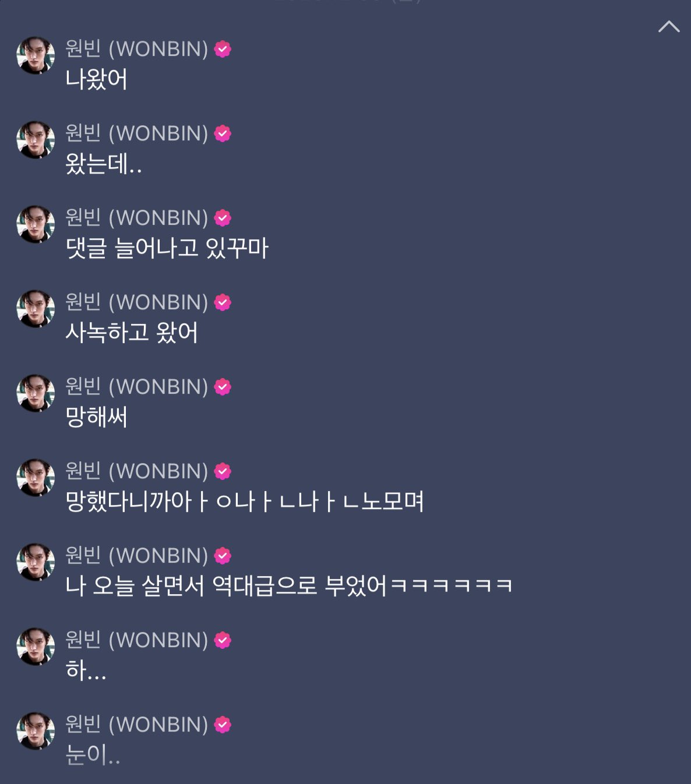Tap the verified badge above the '왔는데..' message

click(223, 134)
